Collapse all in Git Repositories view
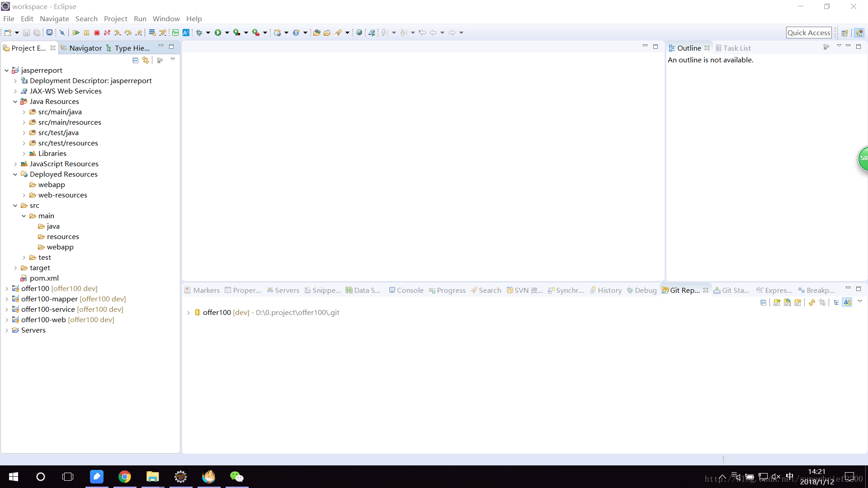868x488 pixels. [x=763, y=302]
